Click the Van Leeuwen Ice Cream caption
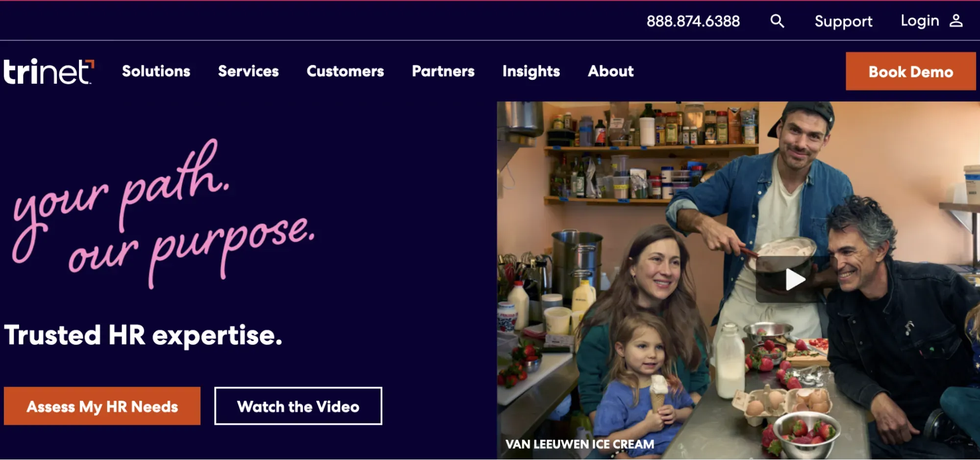This screenshot has height=460, width=980. point(579,444)
